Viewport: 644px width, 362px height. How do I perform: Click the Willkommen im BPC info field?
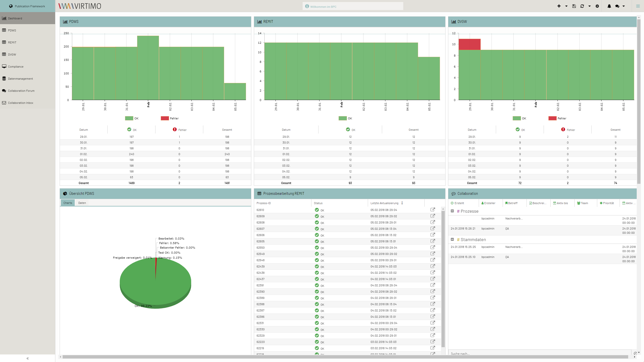353,6
